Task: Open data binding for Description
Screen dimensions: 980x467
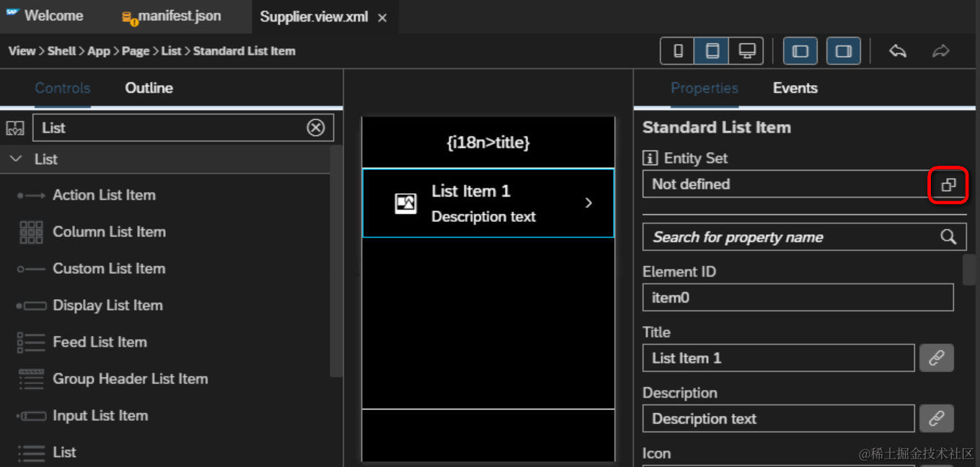Action: 936,418
